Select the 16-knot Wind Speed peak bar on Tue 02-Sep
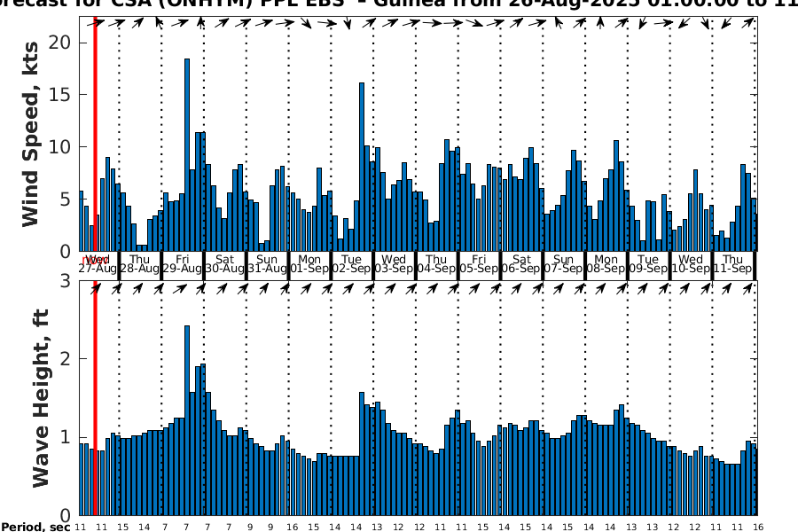798x532 pixels. coord(362,167)
